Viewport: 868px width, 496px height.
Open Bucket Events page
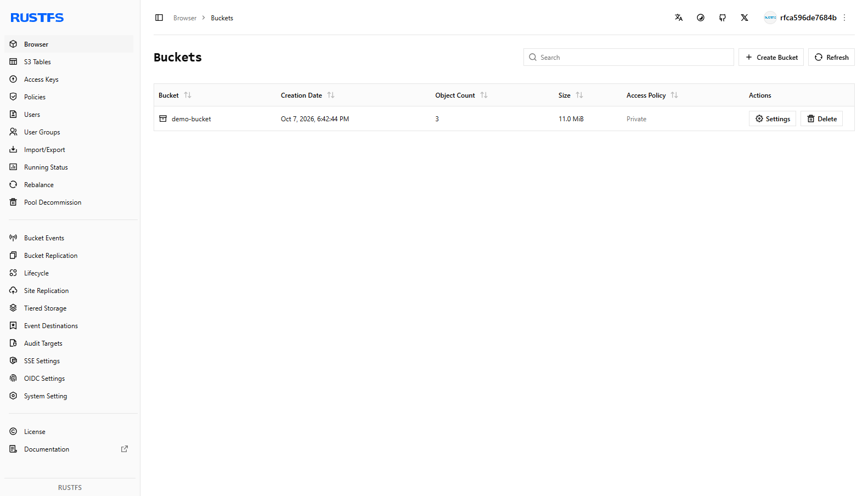pos(69,238)
